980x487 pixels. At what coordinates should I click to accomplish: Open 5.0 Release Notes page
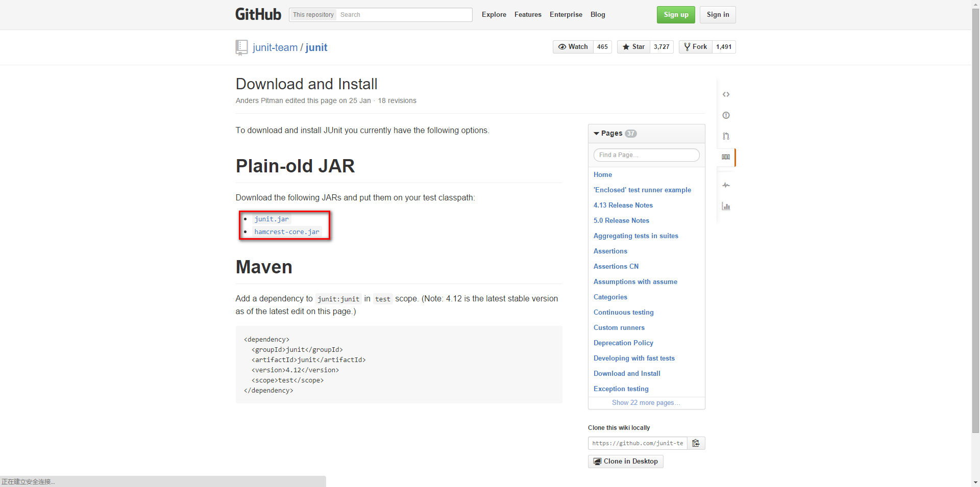(x=621, y=220)
